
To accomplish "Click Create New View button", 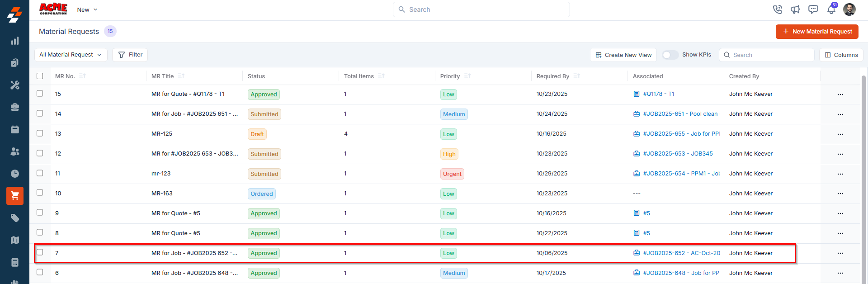I will [623, 55].
